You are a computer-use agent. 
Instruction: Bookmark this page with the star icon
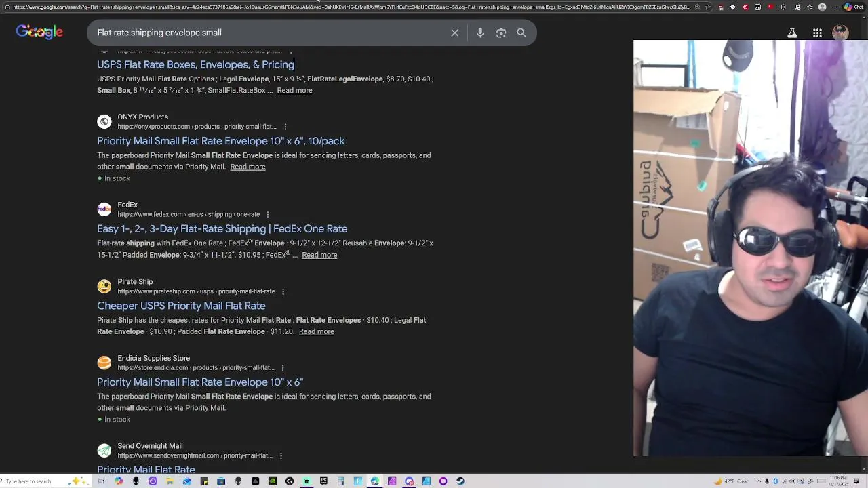[708, 7]
